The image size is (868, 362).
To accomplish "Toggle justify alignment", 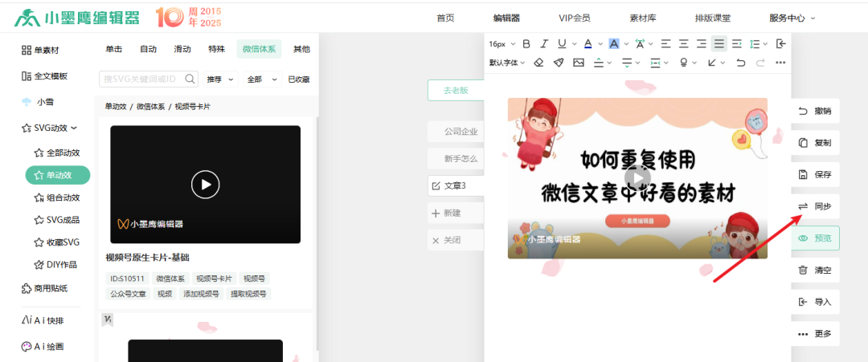I will 719,43.
